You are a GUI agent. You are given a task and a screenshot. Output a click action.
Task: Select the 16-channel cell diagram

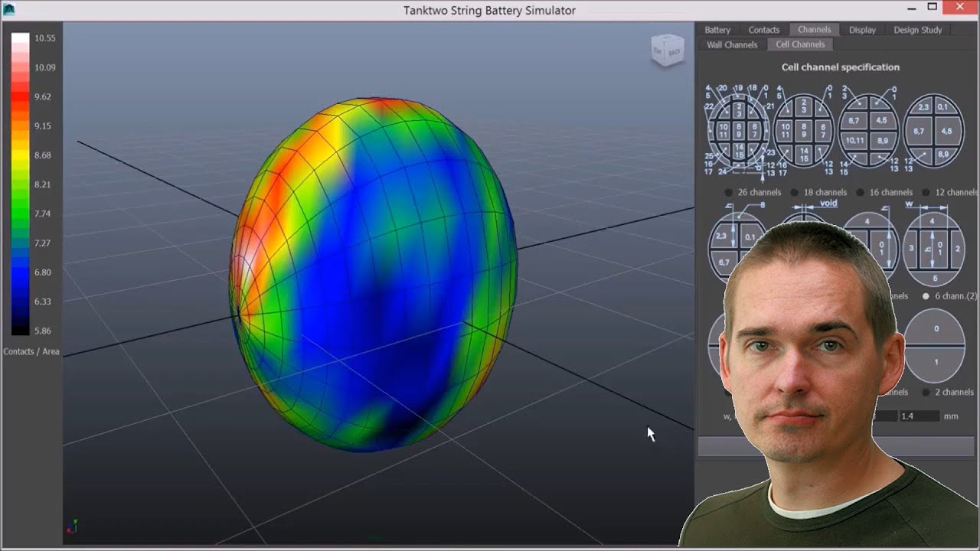(869, 132)
